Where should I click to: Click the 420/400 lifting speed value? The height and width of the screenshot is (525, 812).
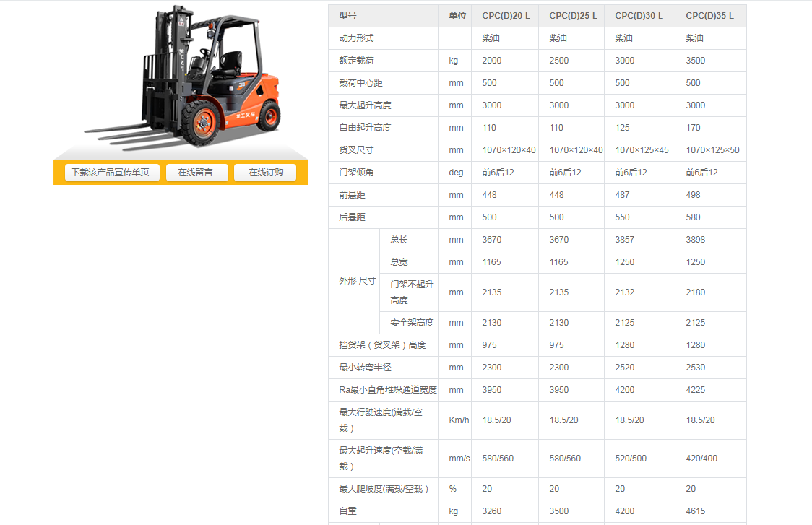(x=701, y=459)
